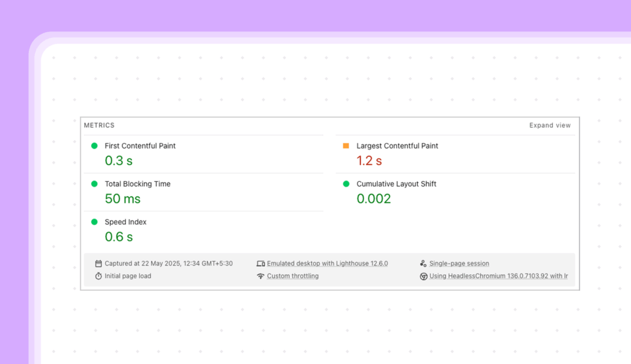Click the Captured at timestamp text
Image resolution: width=631 pixels, height=364 pixels.
click(168, 263)
